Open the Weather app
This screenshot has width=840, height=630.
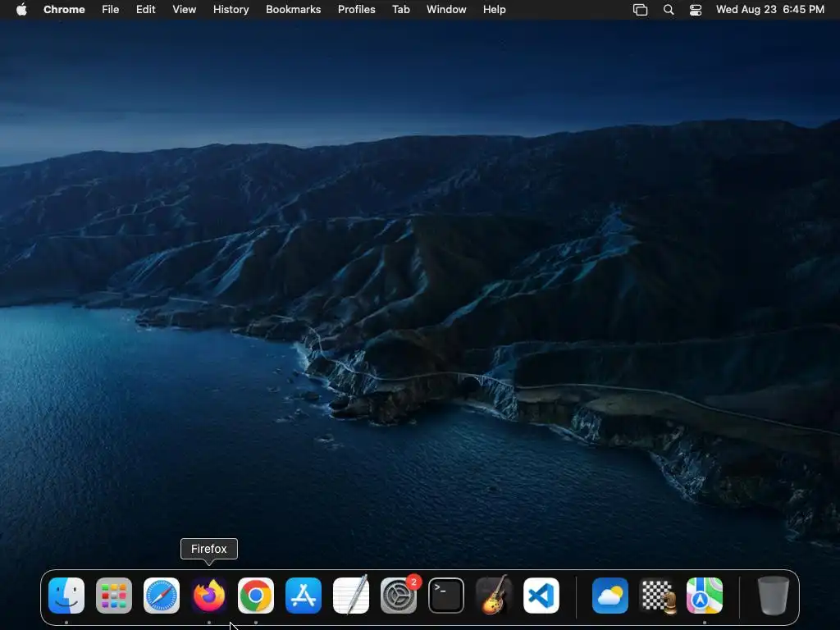pyautogui.click(x=609, y=596)
